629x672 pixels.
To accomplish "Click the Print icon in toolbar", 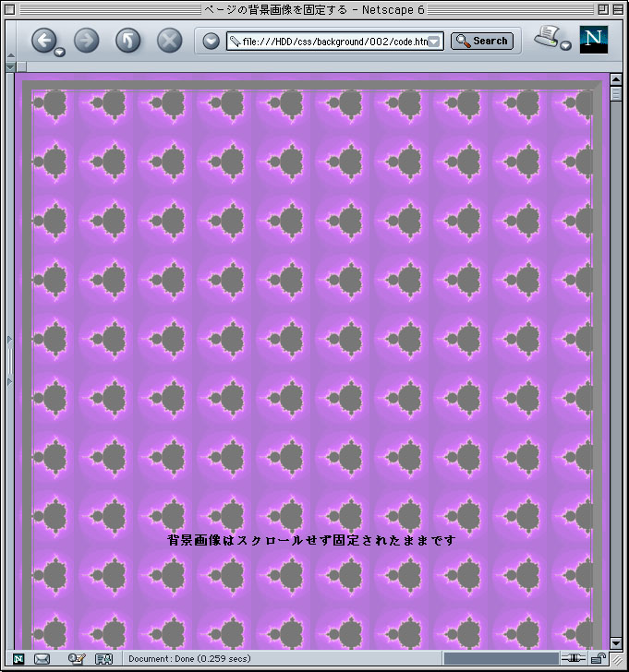I will [550, 38].
